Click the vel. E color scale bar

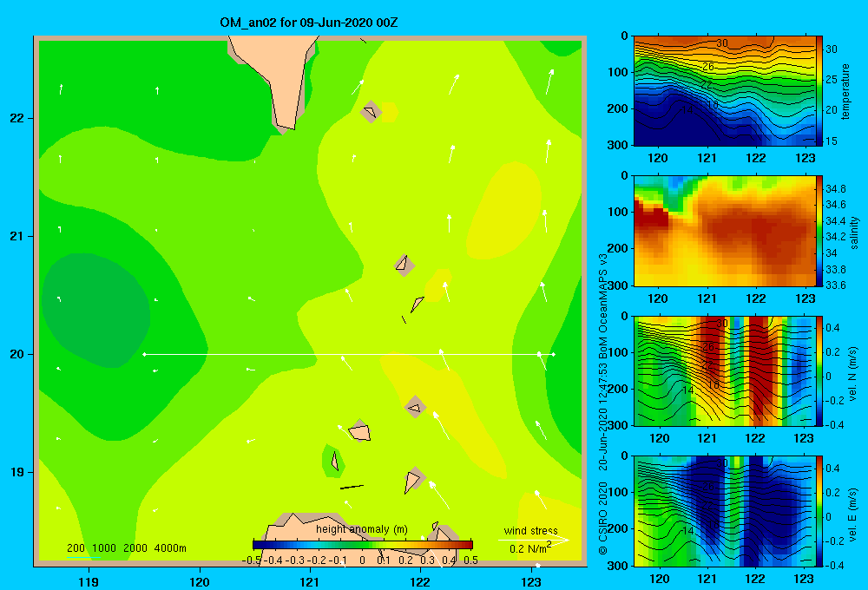[819, 511]
